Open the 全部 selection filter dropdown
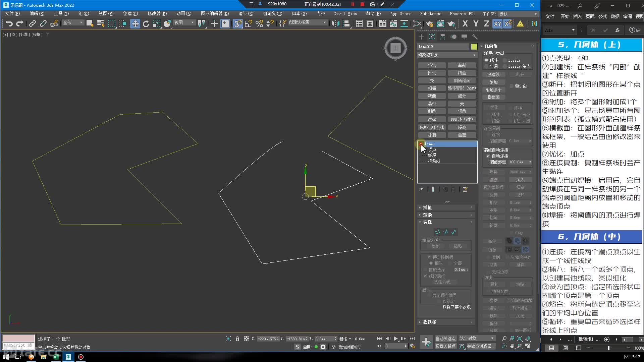 73,22
